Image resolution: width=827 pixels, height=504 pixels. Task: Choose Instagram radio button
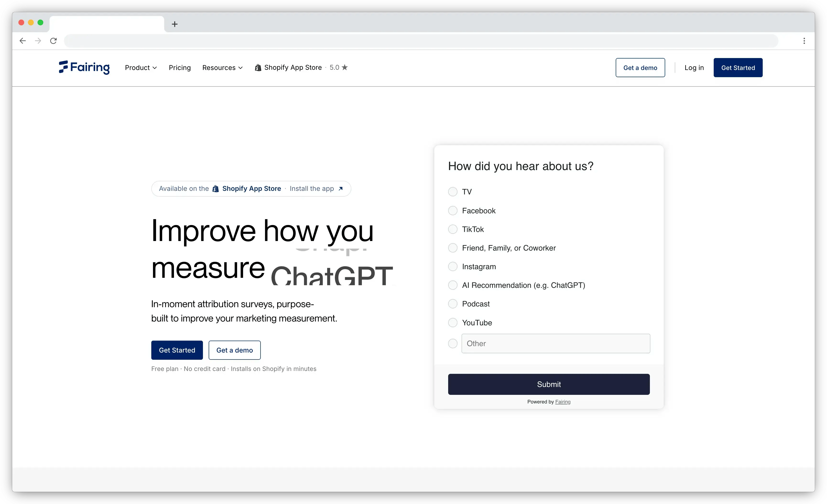[453, 267]
